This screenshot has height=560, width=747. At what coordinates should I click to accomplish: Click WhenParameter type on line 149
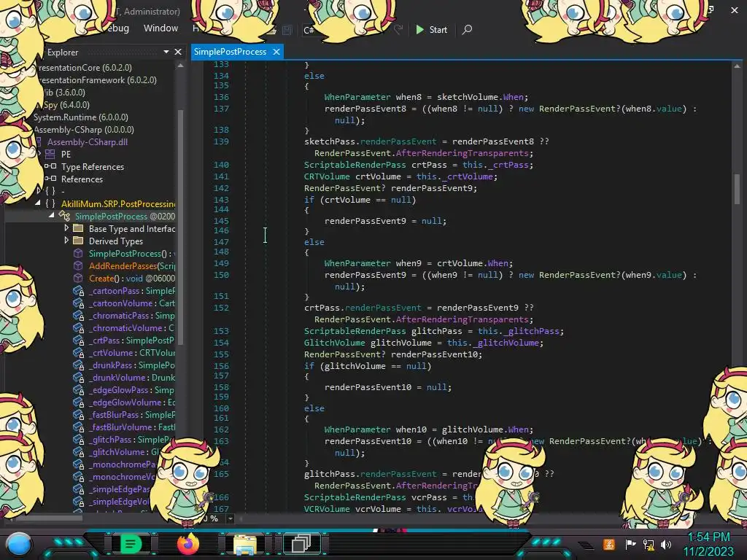[x=357, y=262]
